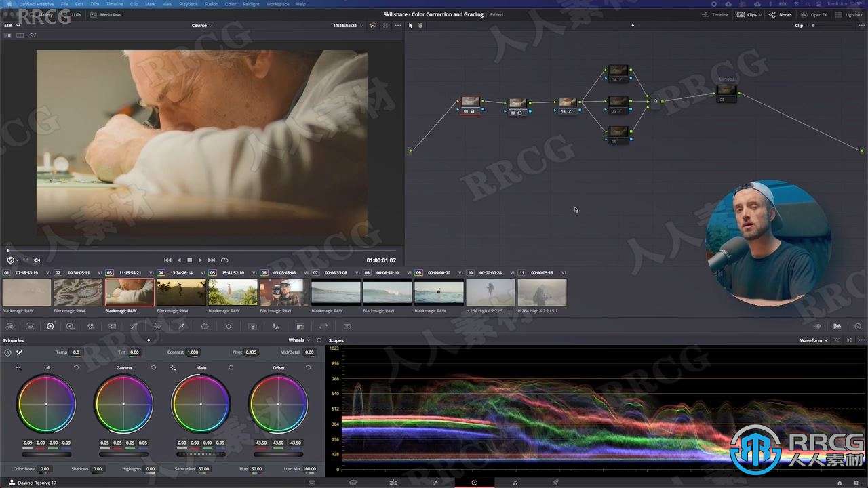The width and height of the screenshot is (868, 488).
Task: Jump to previous clip in viewer
Action: [x=168, y=260]
